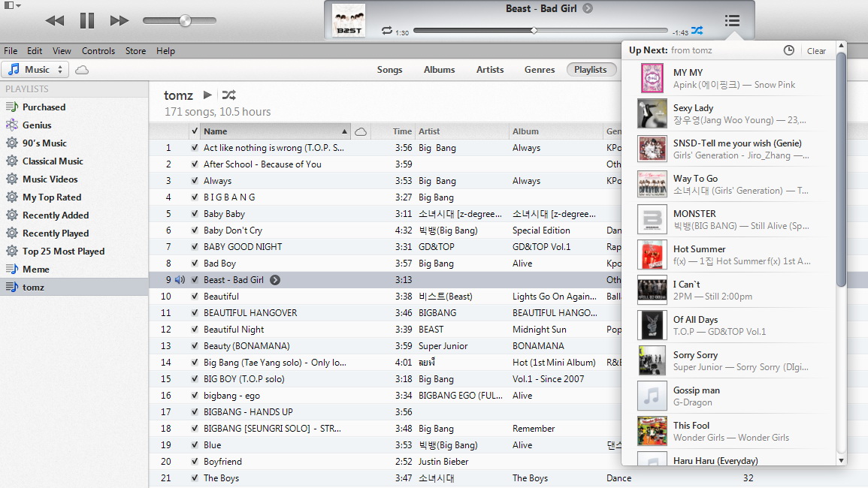
Task: Click the Up Next scrollbar down arrow
Action: tap(841, 460)
